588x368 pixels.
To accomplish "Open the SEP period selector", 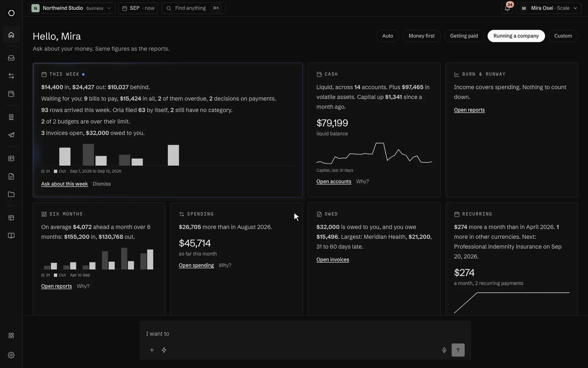I will (x=138, y=8).
